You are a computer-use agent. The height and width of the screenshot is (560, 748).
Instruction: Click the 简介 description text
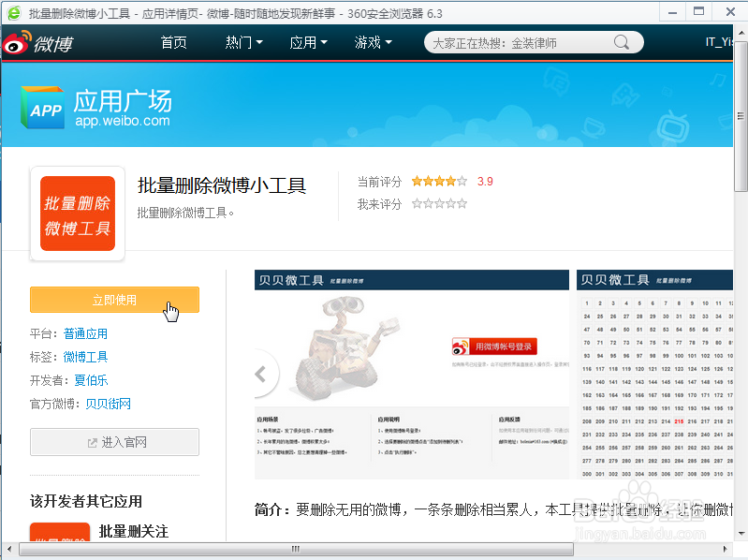point(493,509)
